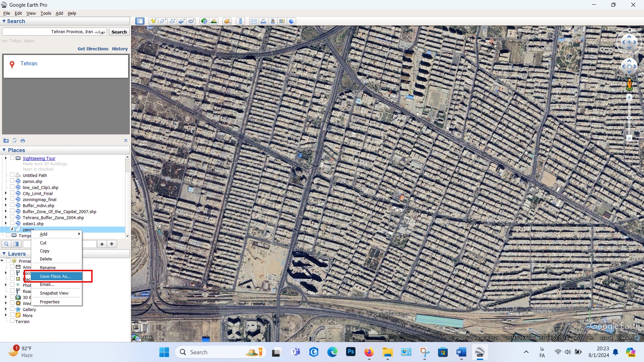Click the Email view icon in toolbar

click(254, 21)
